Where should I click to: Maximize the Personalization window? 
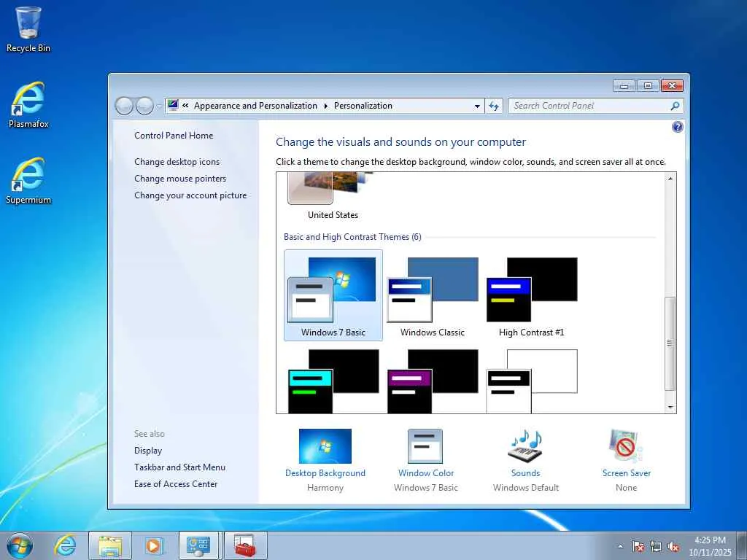point(648,86)
